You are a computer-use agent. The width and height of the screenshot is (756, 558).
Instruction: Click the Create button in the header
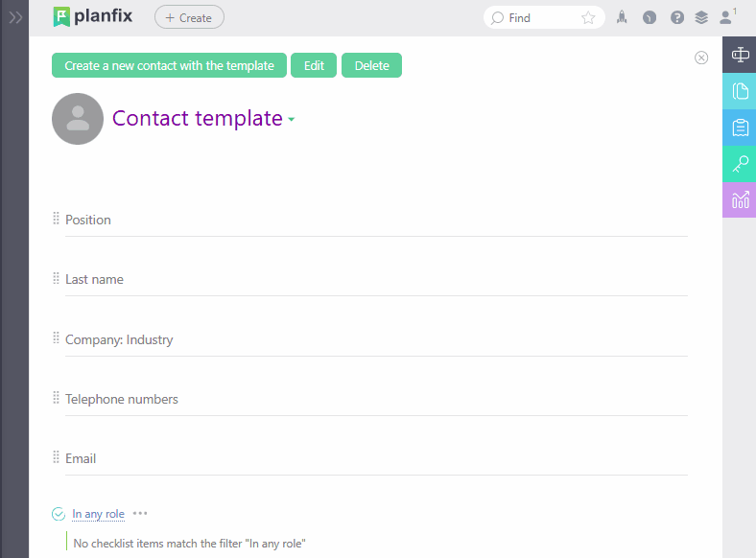[189, 17]
